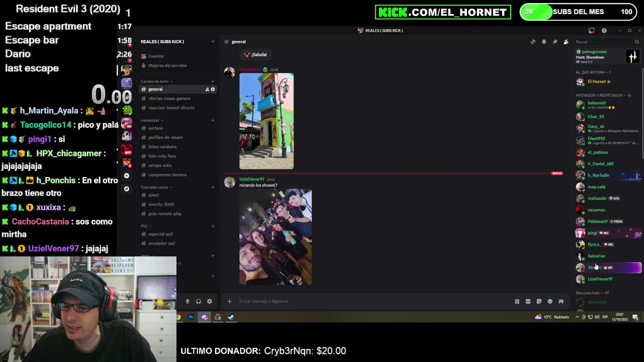Open the gift icon in message bar
This screenshot has height=362, width=644.
[x=517, y=301]
